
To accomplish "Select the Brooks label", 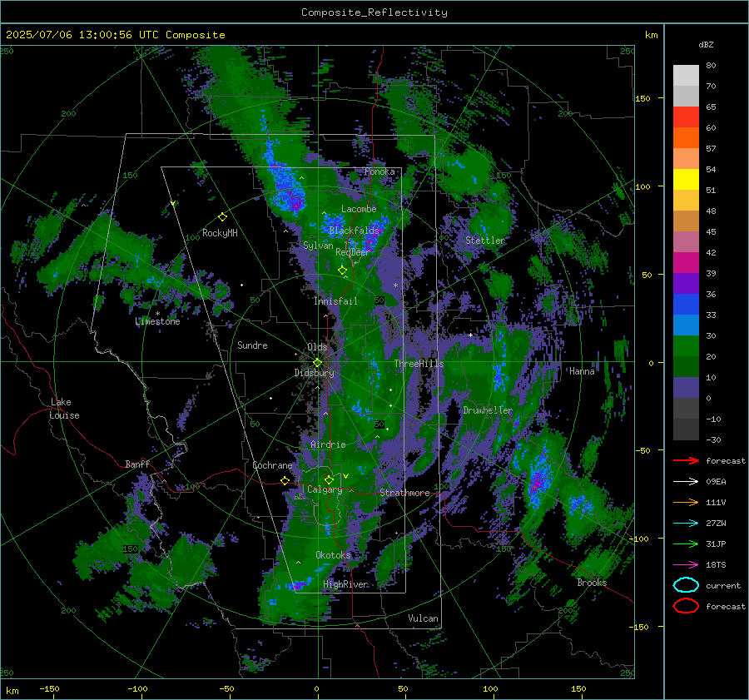I will (592, 583).
